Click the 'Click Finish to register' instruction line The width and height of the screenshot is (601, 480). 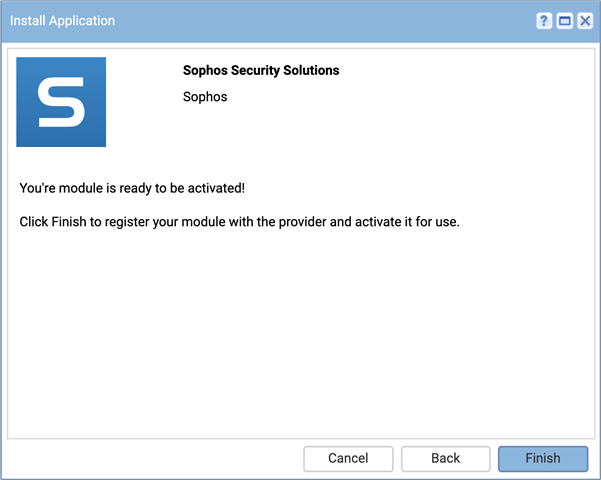coord(240,222)
